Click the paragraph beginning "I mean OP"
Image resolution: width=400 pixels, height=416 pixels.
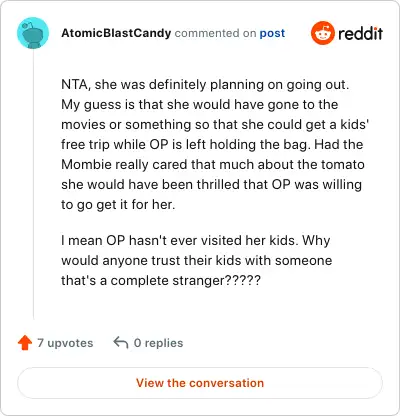[196, 260]
